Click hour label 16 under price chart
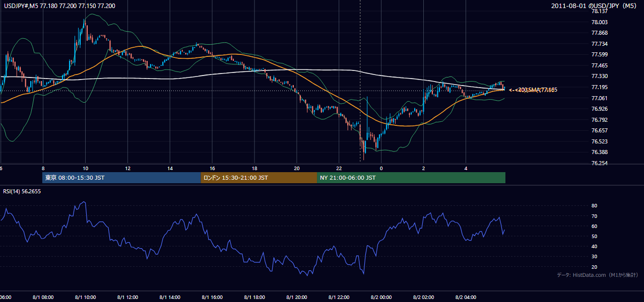This screenshot has width=644, height=302. pyautogui.click(x=213, y=169)
